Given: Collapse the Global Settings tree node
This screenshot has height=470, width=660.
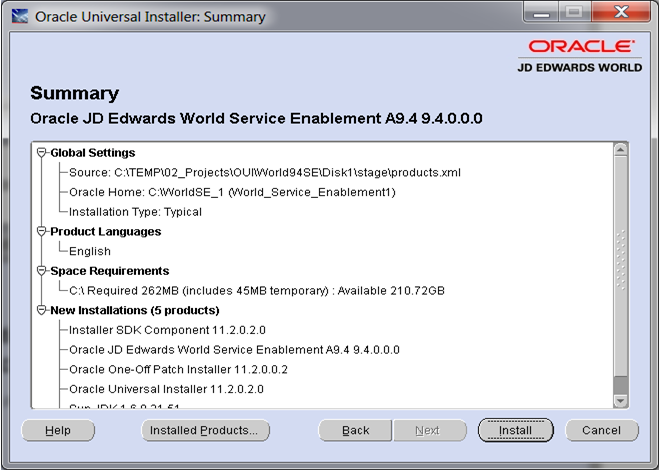Looking at the screenshot, I should (x=41, y=153).
